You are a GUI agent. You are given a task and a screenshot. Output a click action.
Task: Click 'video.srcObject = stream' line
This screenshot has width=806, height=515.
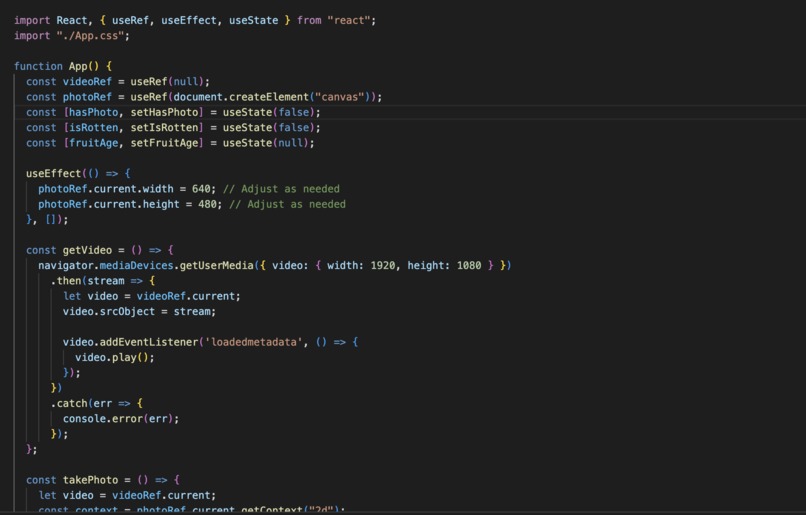139,311
